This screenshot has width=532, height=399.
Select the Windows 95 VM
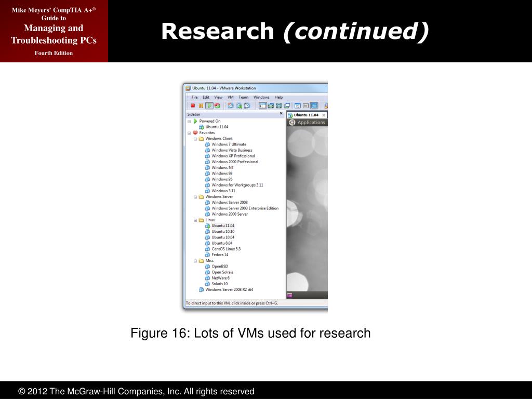pos(222,179)
